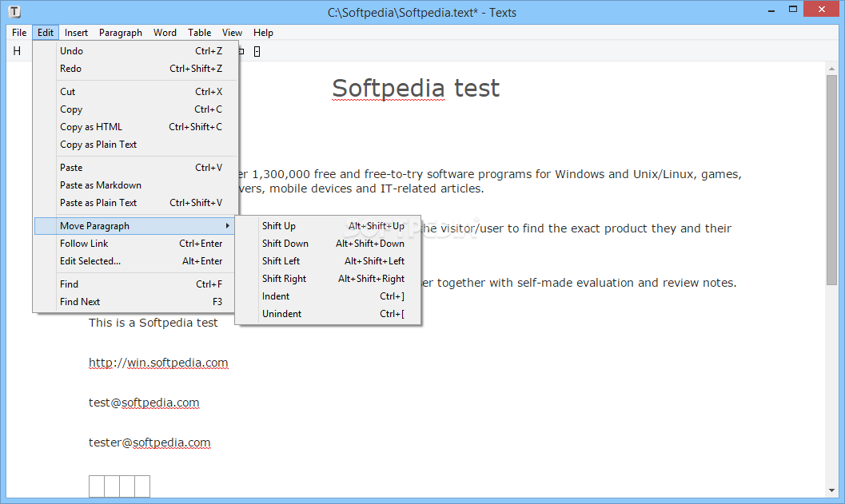
Task: Select Cut in the Edit menu
Action: click(135, 92)
